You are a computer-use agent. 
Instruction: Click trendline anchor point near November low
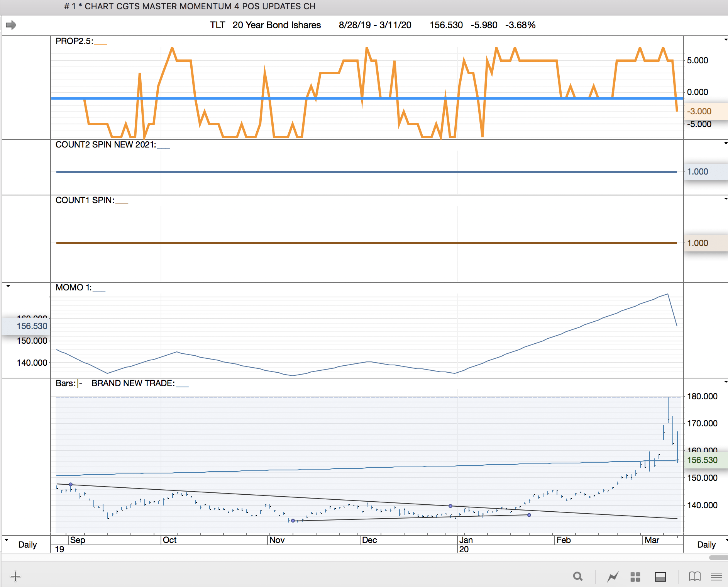pos(293,521)
